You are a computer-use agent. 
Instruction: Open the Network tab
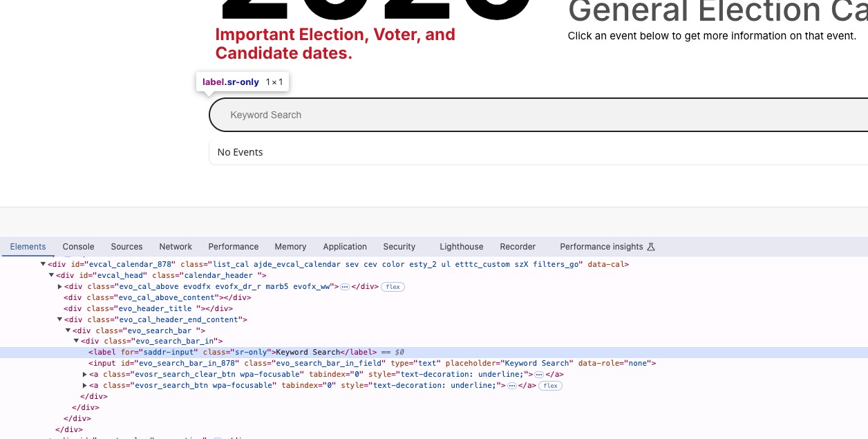point(176,247)
